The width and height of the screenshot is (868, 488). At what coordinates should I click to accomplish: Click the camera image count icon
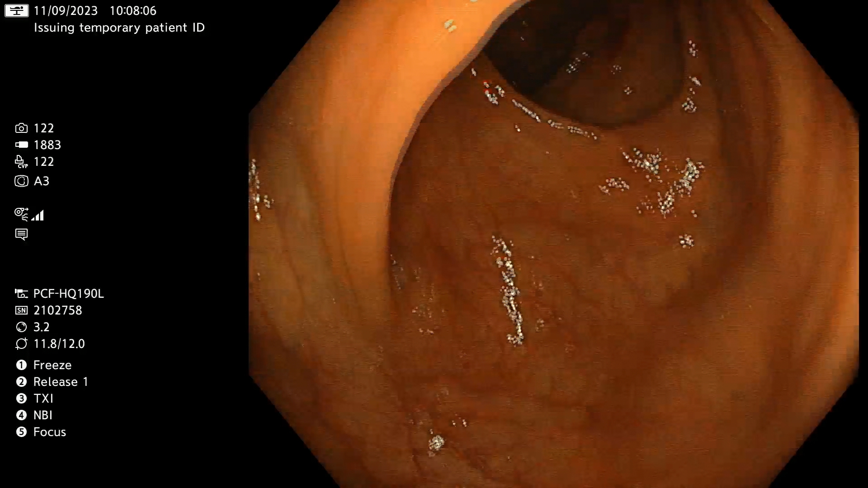click(x=21, y=128)
